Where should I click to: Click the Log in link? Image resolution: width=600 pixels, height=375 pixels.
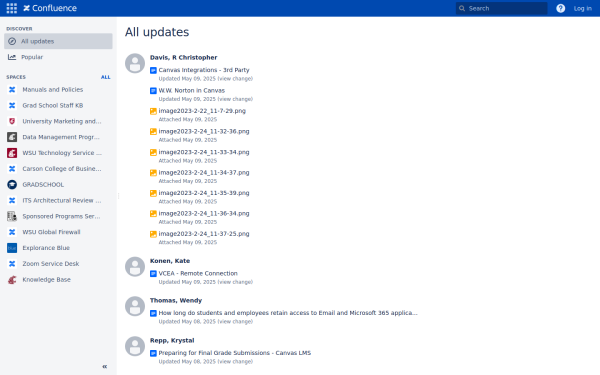(582, 8)
